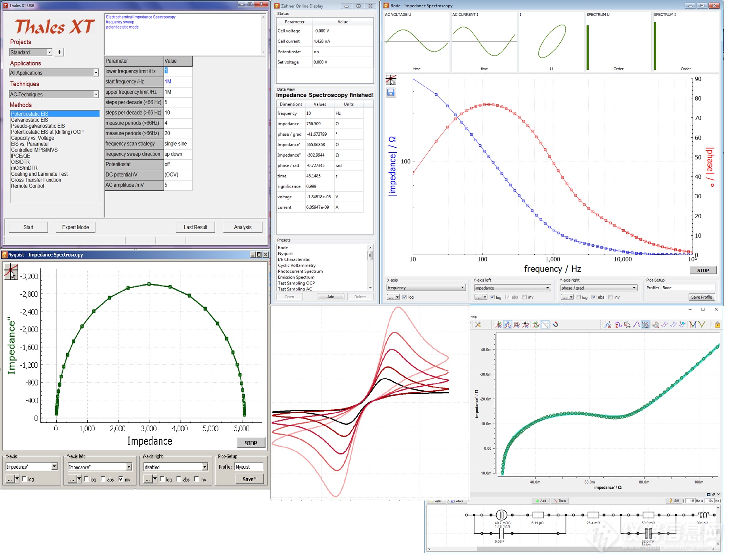Select the 40.7 mDS Warburg element in circuit
The width and height of the screenshot is (731, 560).
click(501, 515)
